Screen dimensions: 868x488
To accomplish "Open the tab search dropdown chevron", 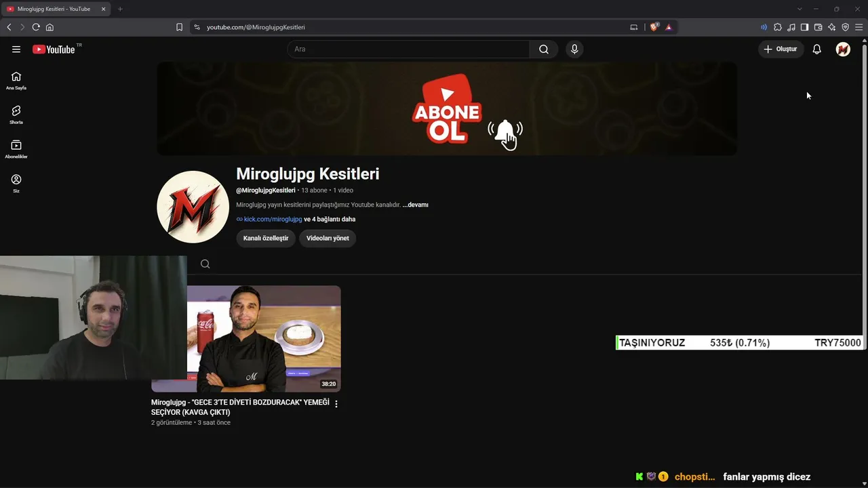I will [800, 9].
